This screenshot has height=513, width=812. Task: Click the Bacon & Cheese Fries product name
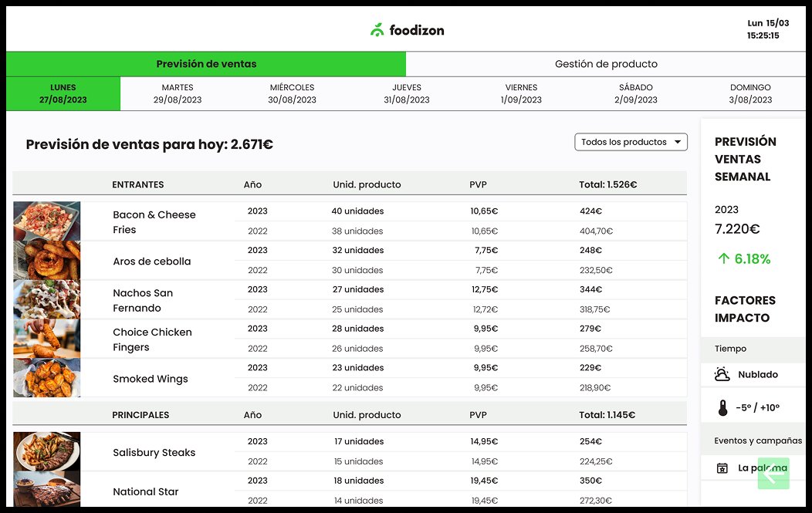[x=154, y=222]
